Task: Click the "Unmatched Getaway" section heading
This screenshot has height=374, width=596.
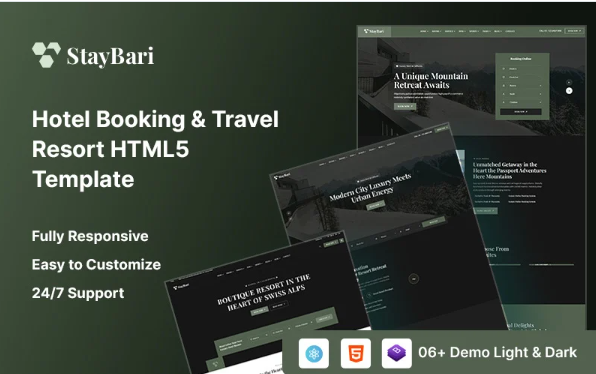Action: 509,170
